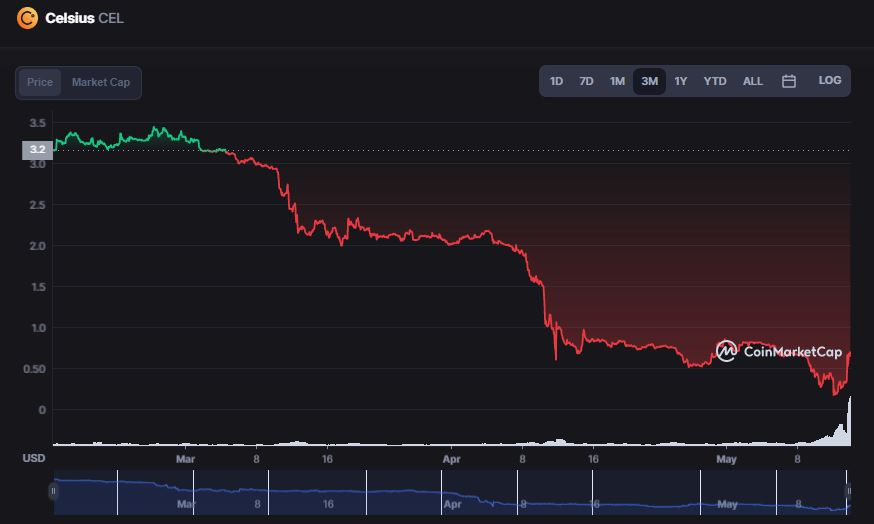Select the 1M time range
The image size is (874, 524).
(616, 81)
